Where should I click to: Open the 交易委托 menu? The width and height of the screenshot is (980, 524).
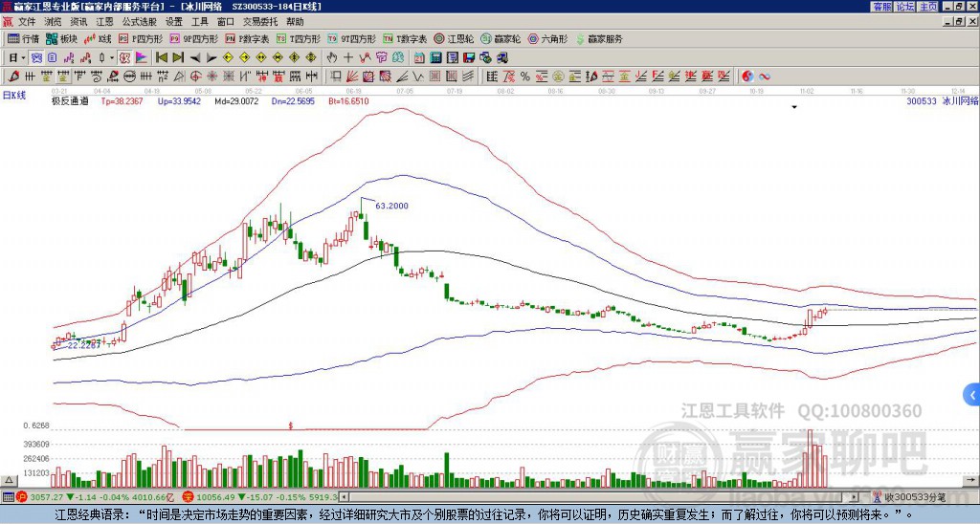tap(260, 22)
